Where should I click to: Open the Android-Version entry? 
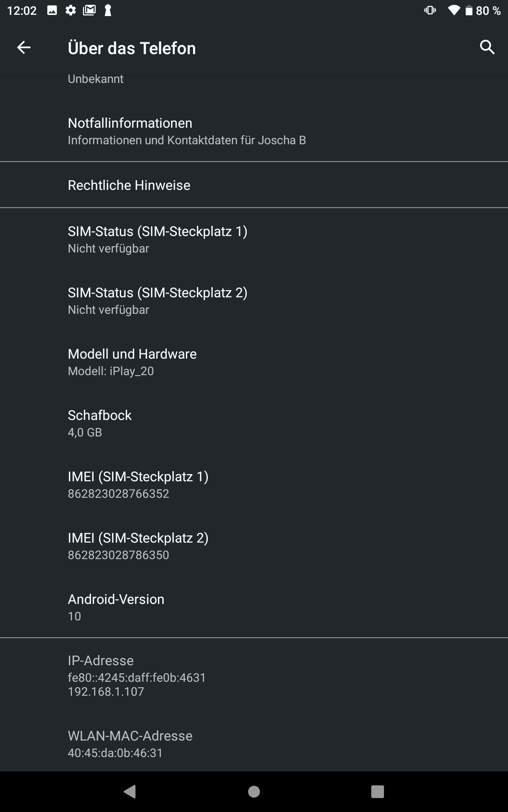(254, 607)
